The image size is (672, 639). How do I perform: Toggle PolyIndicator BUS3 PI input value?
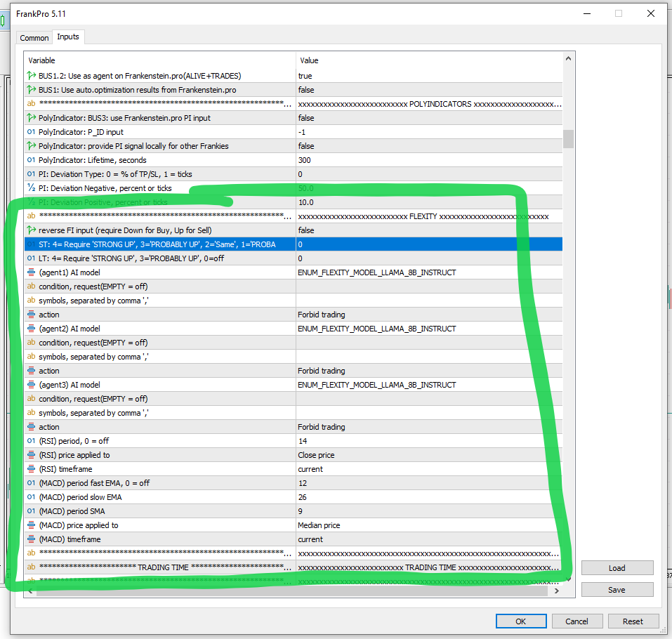429,118
